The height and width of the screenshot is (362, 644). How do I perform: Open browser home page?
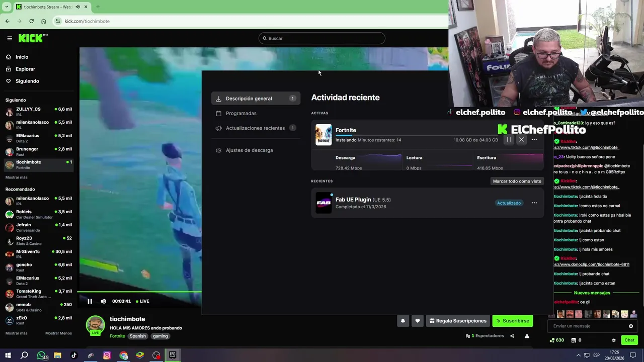click(x=44, y=21)
